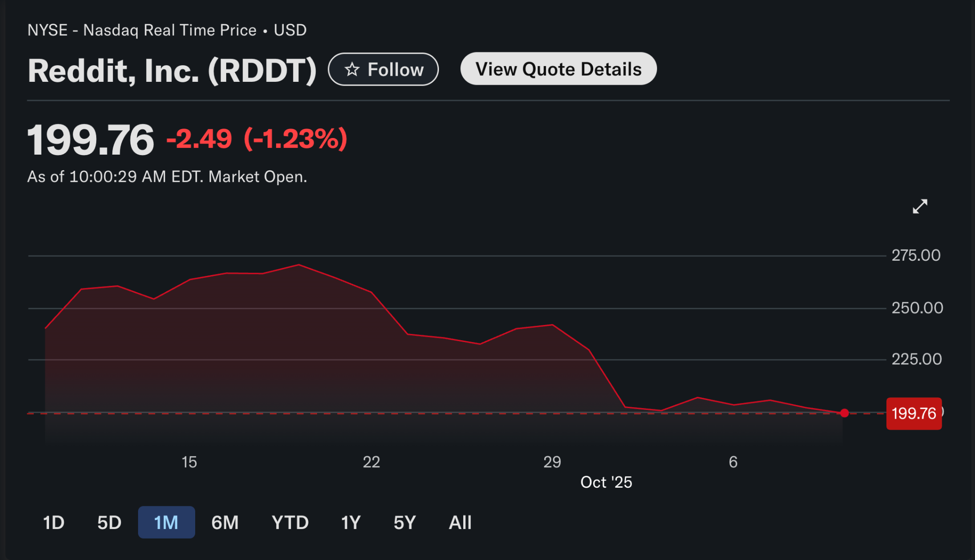Select the 1D time range
975x560 pixels.
pyautogui.click(x=54, y=522)
